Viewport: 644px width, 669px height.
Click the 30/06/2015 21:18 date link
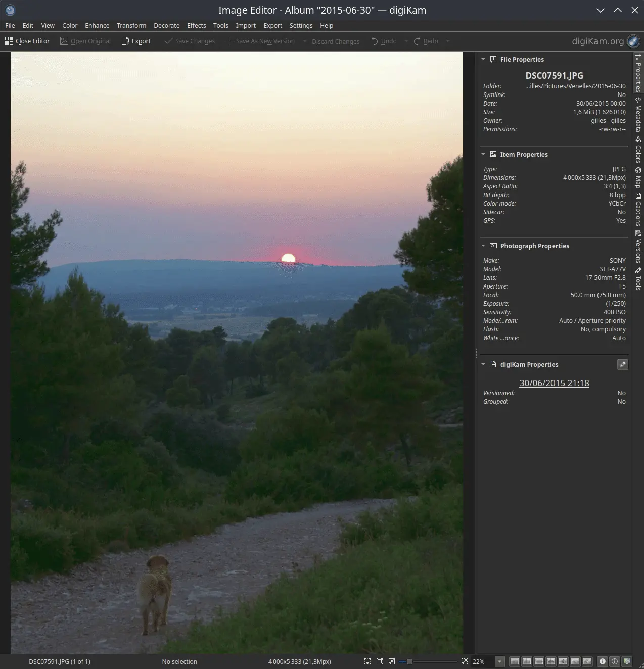coord(554,383)
